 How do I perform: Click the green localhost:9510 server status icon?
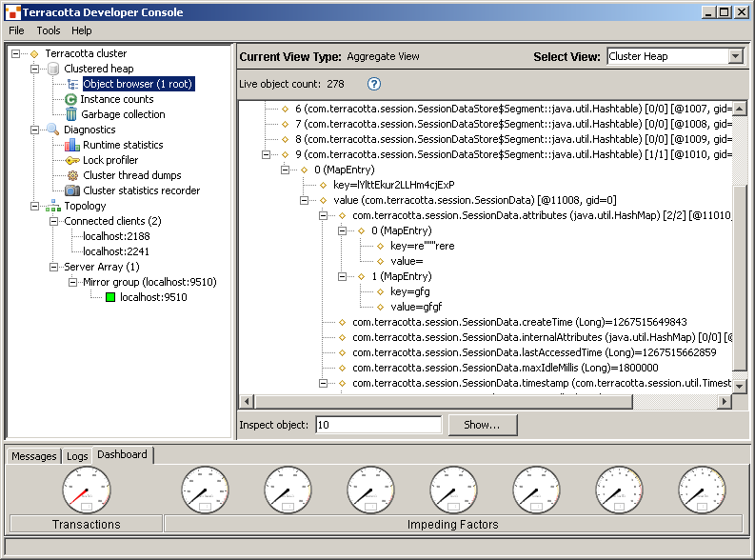point(110,297)
